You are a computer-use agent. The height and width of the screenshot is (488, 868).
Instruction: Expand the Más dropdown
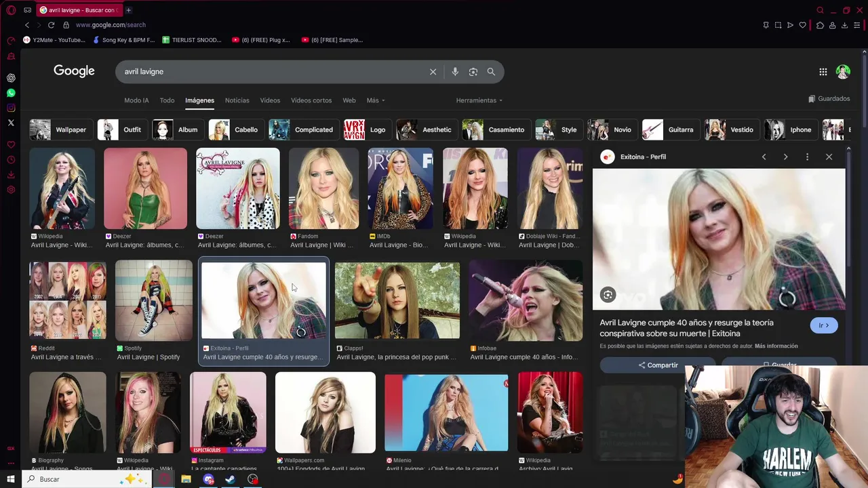pyautogui.click(x=376, y=100)
